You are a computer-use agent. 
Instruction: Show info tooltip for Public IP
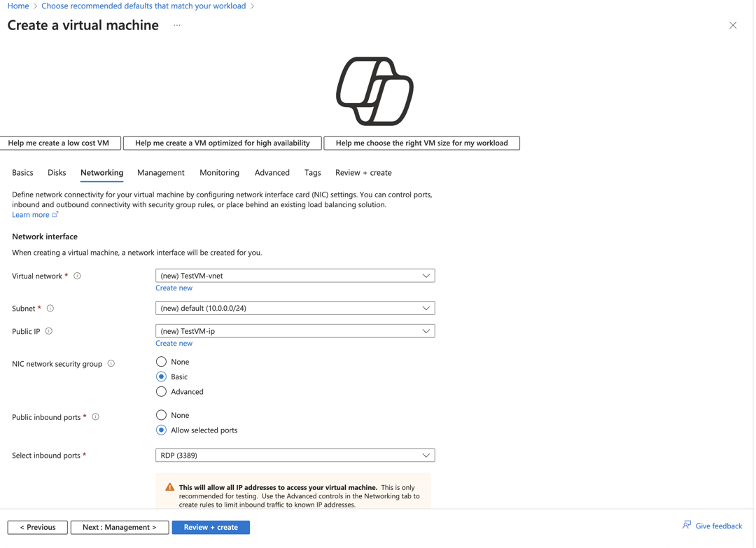49,331
